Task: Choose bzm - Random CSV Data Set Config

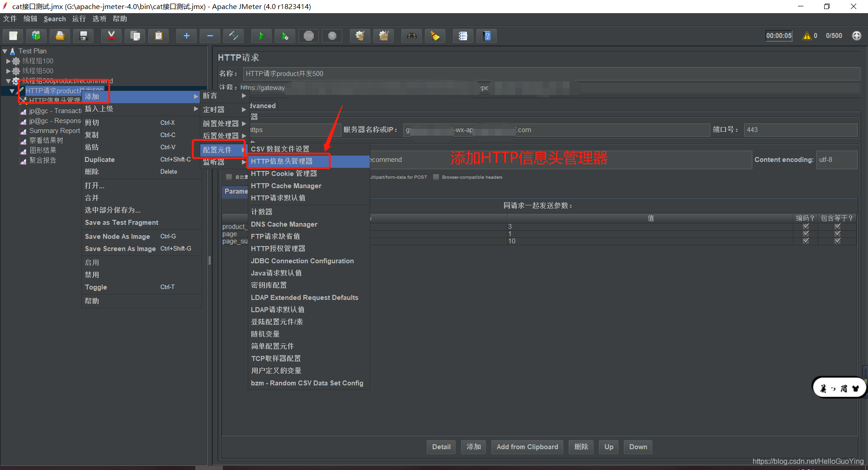Action: [x=309, y=383]
